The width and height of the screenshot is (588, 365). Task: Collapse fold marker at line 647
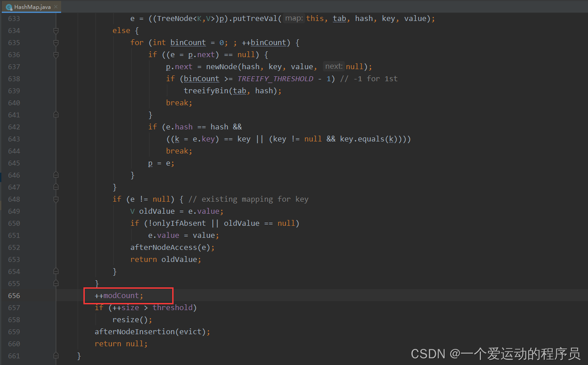tap(56, 187)
